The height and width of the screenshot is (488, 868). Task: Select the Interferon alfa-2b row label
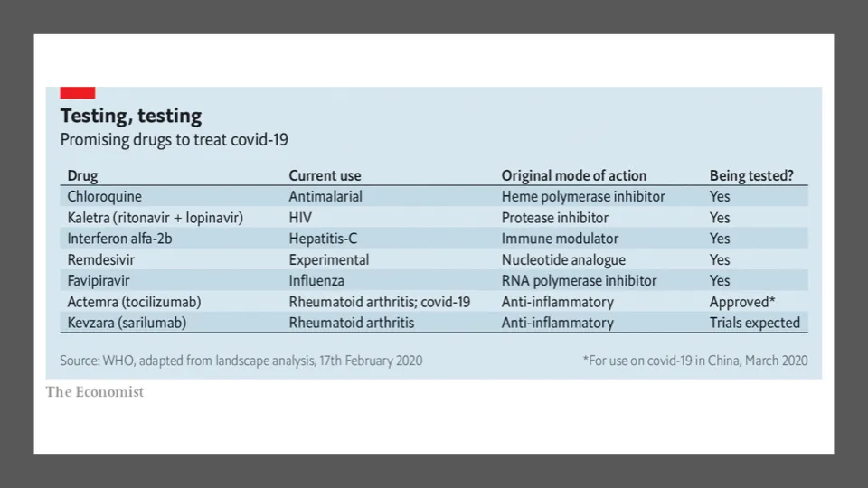(123, 239)
